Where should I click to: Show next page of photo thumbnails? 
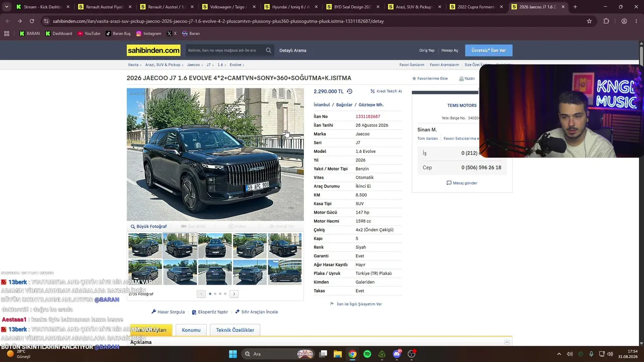pos(234,294)
